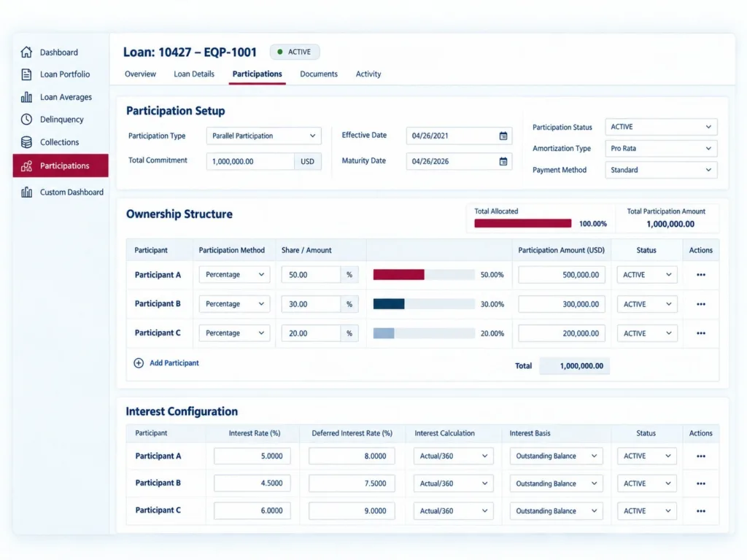Screen dimensions: 747x560
Task: Change Participant A participation method dropdown
Action: (234, 275)
